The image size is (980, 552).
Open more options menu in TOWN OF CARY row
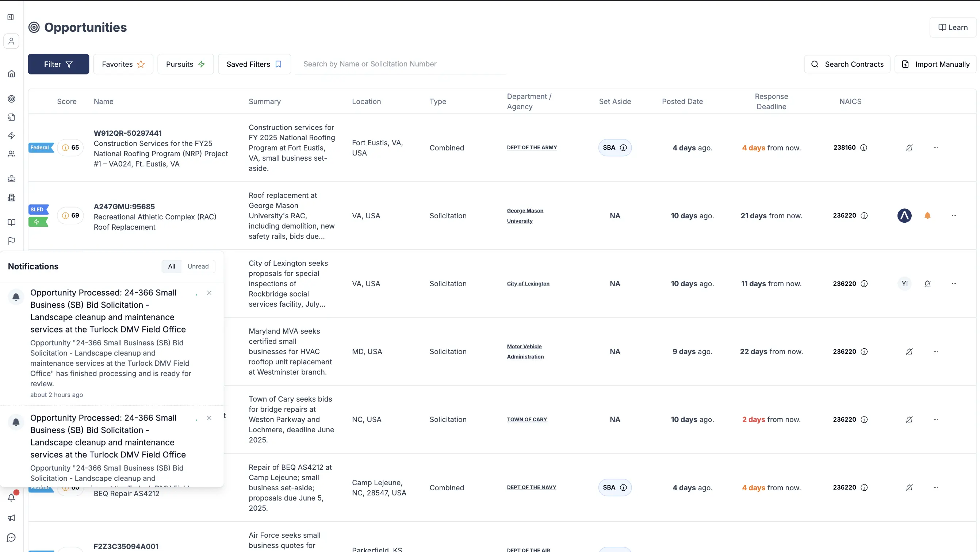(935, 419)
